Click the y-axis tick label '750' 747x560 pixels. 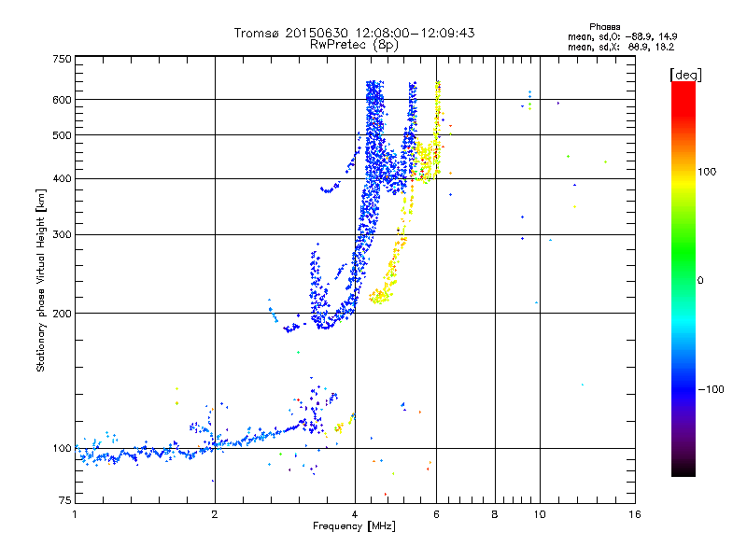click(62, 59)
